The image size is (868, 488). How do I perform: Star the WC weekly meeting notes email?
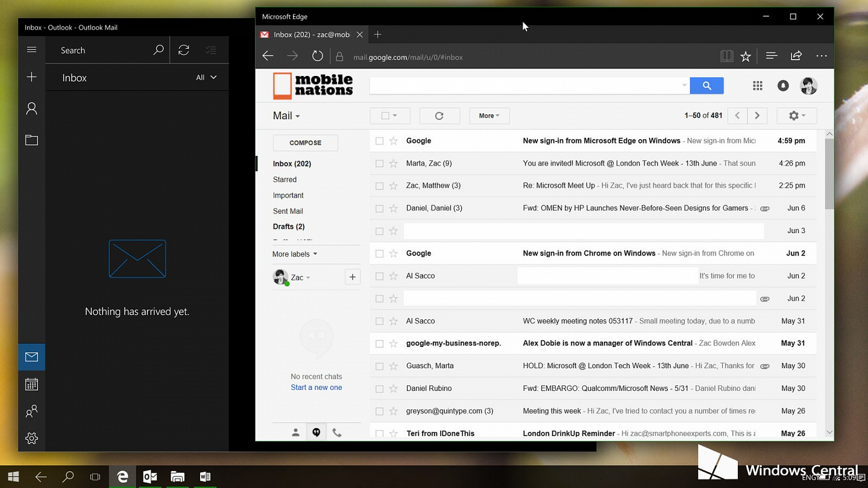click(394, 321)
